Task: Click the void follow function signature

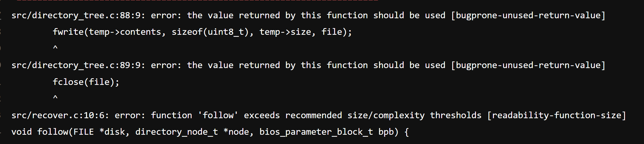Action: [x=210, y=132]
